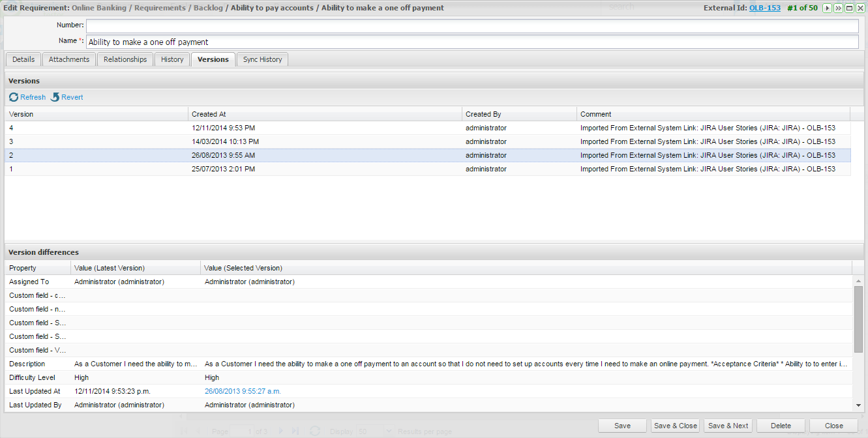The height and width of the screenshot is (438, 868).
Task: Open the Relationships tab
Action: pyautogui.click(x=125, y=59)
